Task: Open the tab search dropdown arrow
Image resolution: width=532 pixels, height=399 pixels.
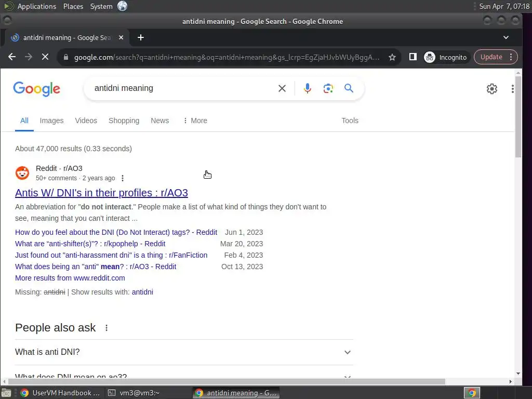Action: [x=506, y=37]
